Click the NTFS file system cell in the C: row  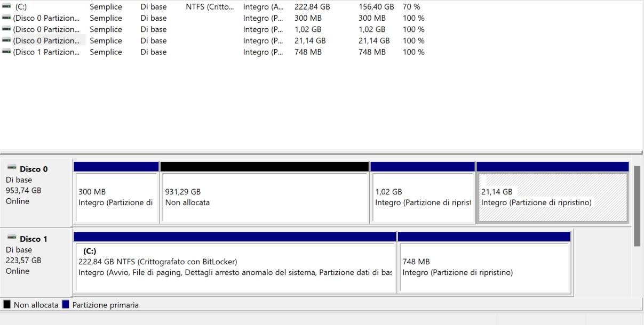210,7
